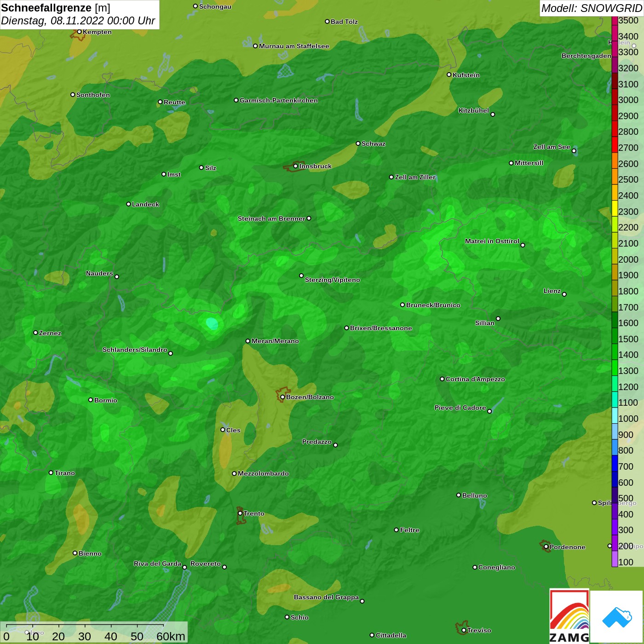Screen dimensions: 644x644
Task: Click the Cortina d'Ampezzo marker dot
Action: [442, 379]
